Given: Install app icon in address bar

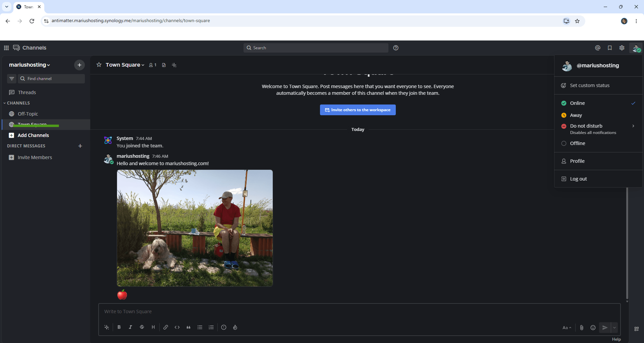Looking at the screenshot, I should tap(566, 21).
